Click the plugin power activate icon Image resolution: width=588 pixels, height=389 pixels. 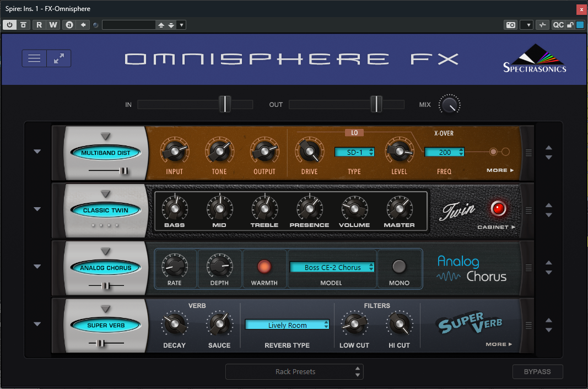click(10, 25)
